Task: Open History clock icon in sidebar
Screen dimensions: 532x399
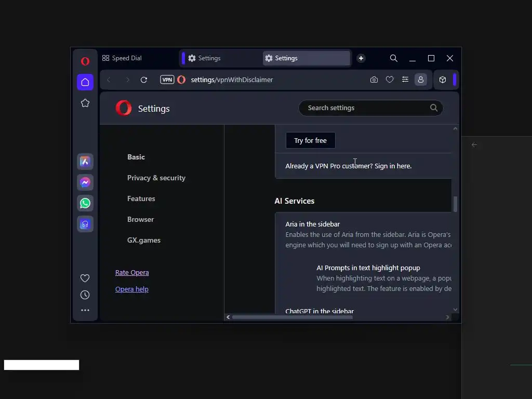Action: click(85, 295)
